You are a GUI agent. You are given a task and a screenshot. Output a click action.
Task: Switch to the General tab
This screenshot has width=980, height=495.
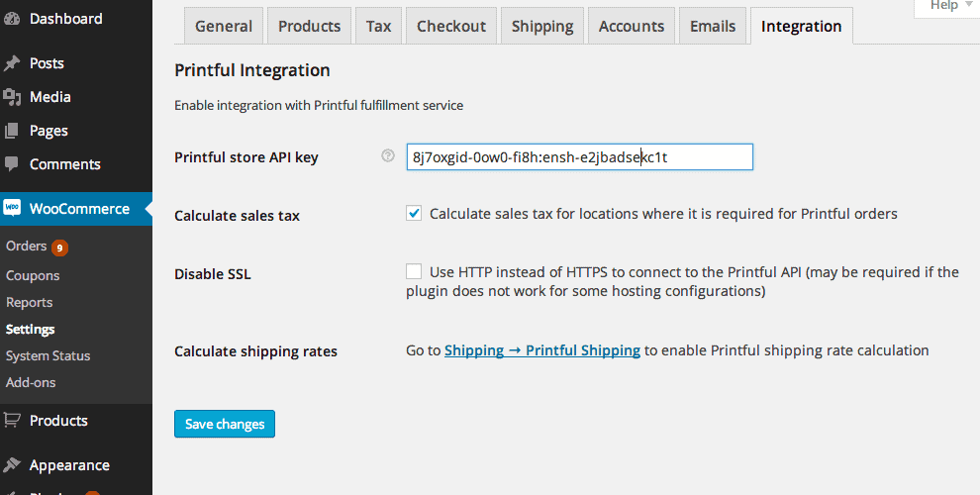coord(224,27)
